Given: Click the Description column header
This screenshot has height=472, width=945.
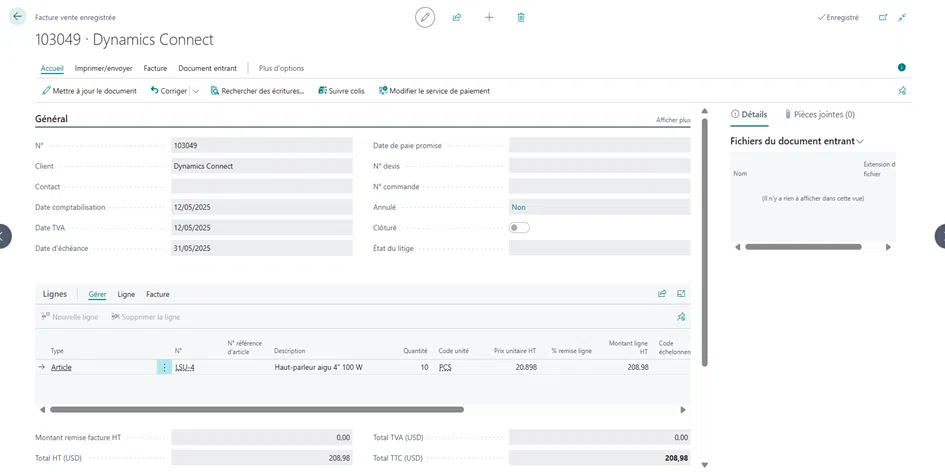Looking at the screenshot, I should (289, 351).
